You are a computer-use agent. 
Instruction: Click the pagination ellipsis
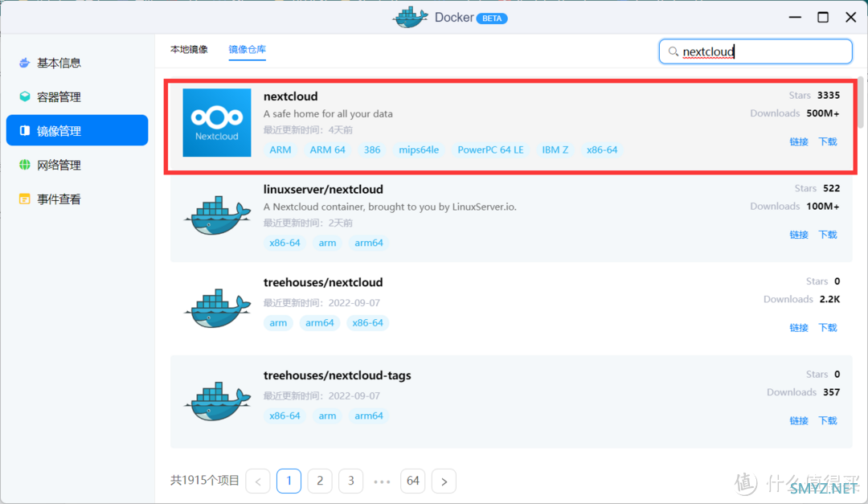coord(382,481)
